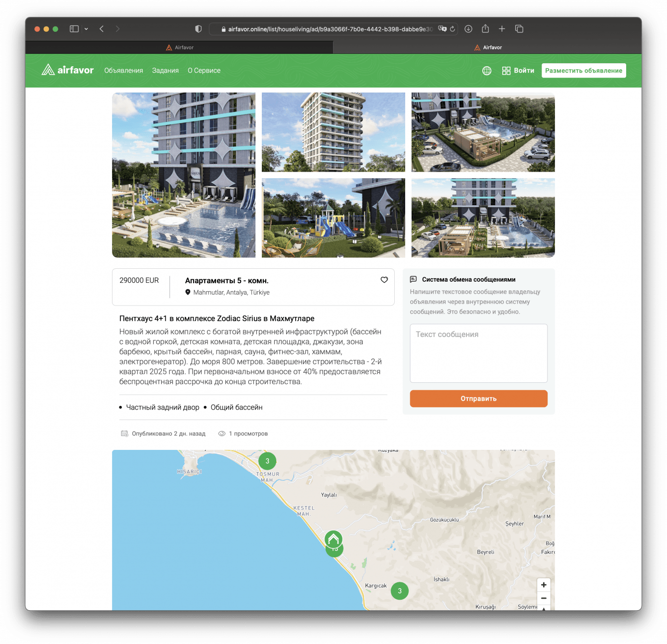
Task: Click the Разместить объявление button
Action: pos(584,71)
